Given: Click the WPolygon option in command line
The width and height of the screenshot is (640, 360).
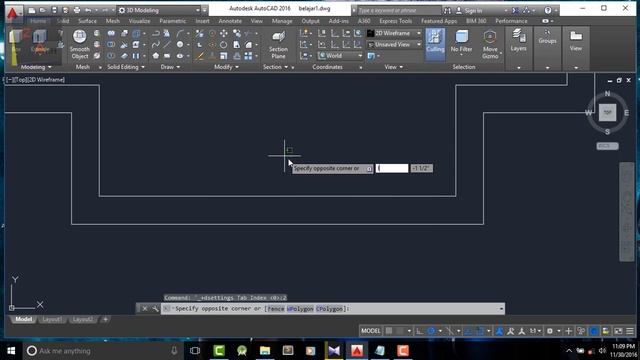Looking at the screenshot, I should click(x=300, y=309).
